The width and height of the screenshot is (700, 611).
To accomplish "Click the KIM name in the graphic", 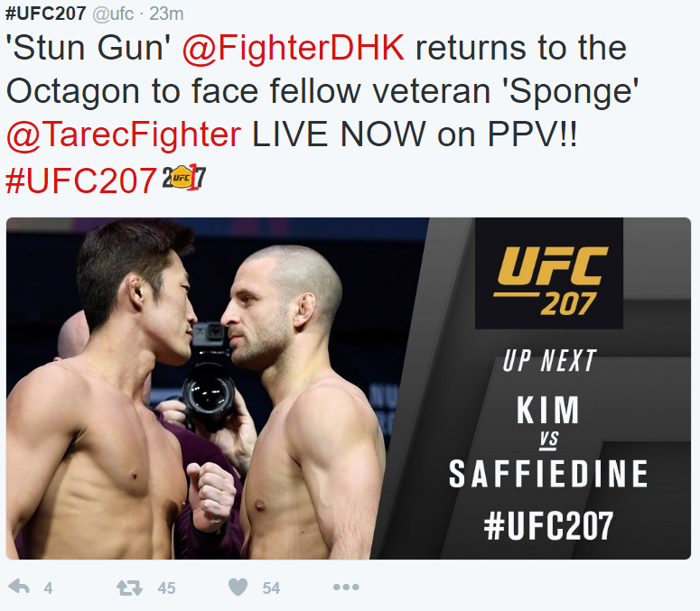I will point(547,410).
